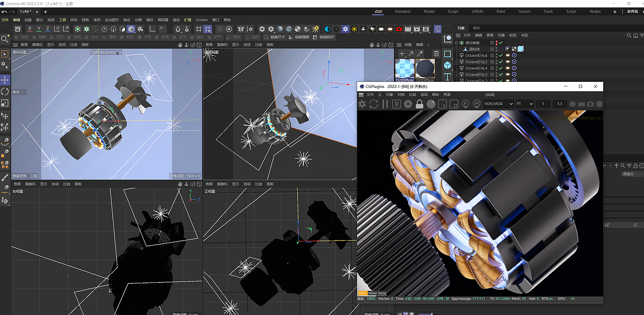Toggle enable checkmark for Octane灯光.3

click(x=501, y=74)
